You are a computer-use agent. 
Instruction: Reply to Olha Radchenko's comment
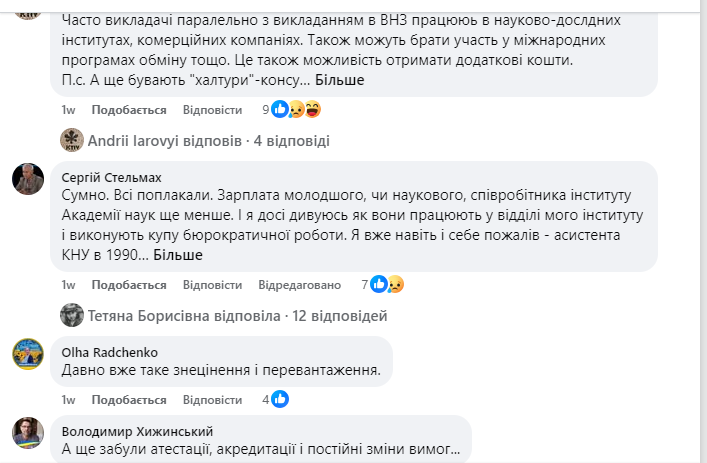(x=212, y=400)
